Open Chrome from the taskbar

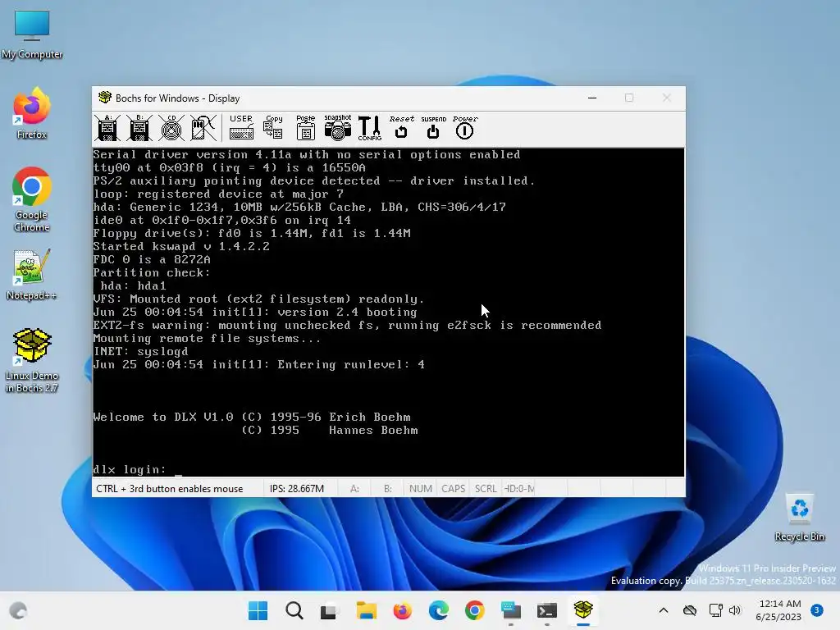point(475,610)
